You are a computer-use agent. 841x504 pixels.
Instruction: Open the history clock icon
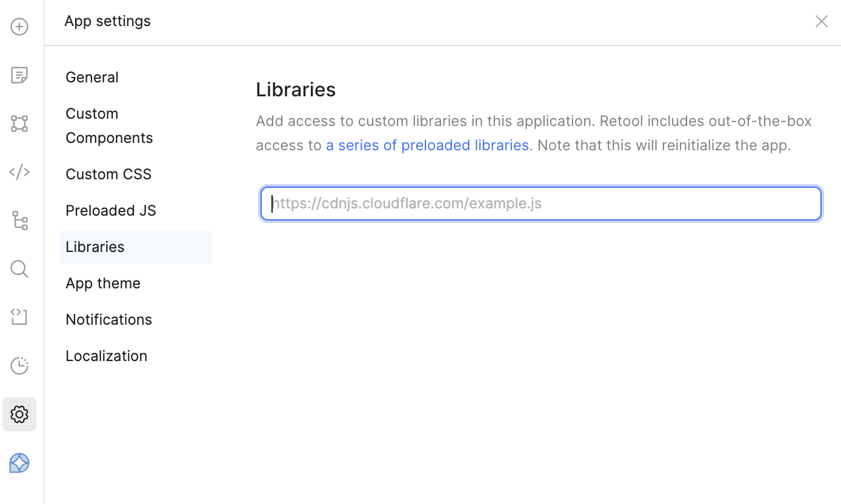[19, 366]
